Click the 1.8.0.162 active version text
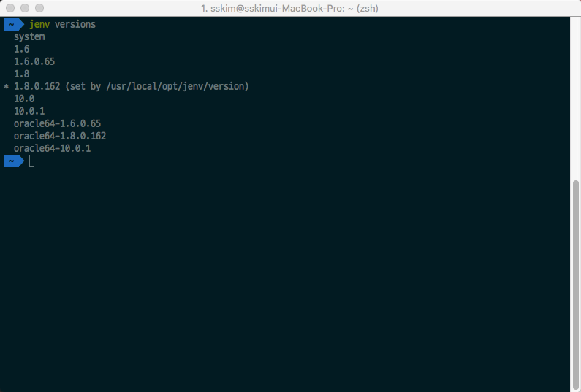Image resolution: width=581 pixels, height=392 pixels. pyautogui.click(x=37, y=86)
